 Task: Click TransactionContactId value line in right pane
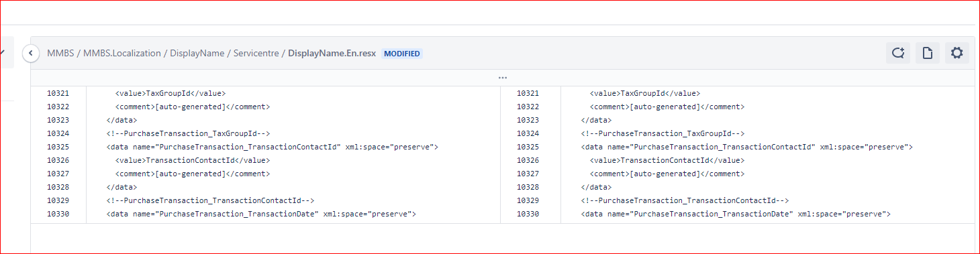pyautogui.click(x=667, y=160)
